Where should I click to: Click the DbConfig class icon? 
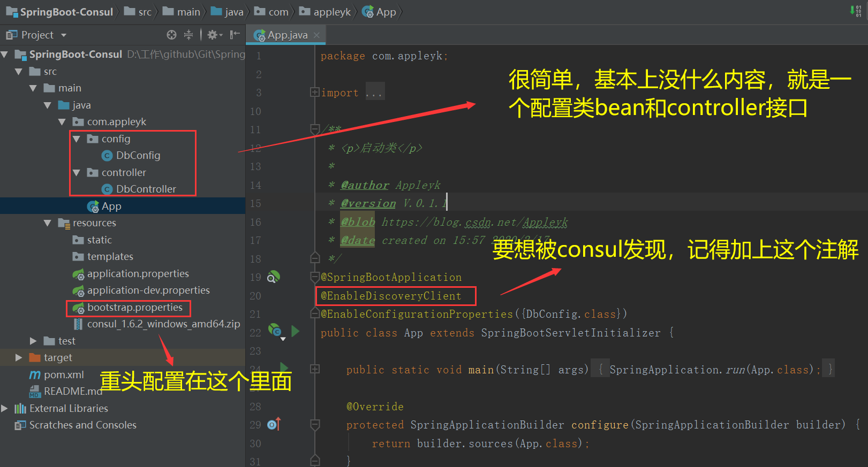tap(107, 156)
